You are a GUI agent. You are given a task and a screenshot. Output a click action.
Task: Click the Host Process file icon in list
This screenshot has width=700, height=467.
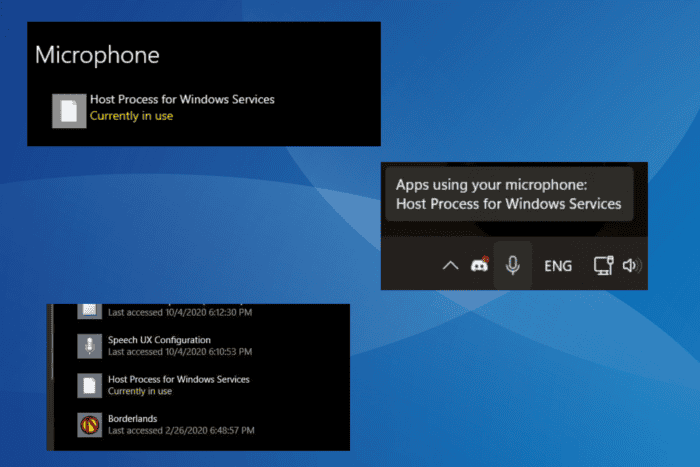tap(90, 385)
